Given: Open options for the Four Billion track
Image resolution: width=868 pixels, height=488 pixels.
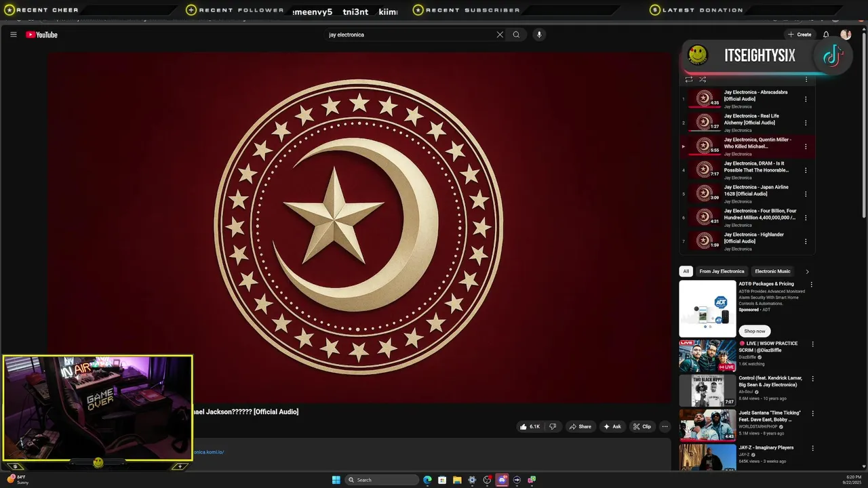Looking at the screenshot, I should click(x=806, y=218).
